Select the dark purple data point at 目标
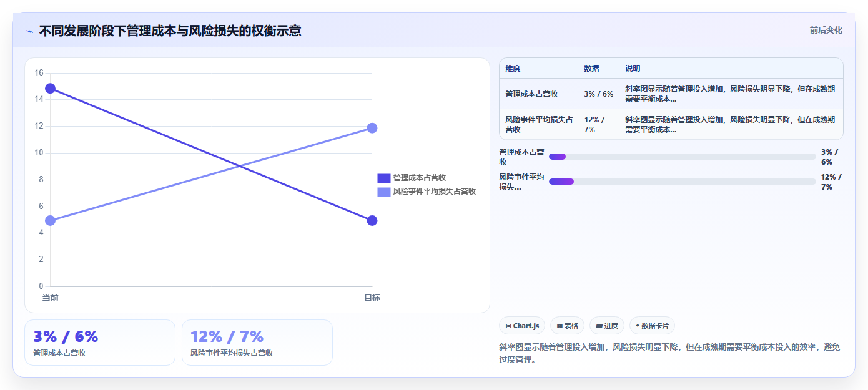868x390 pixels. pyautogui.click(x=372, y=220)
